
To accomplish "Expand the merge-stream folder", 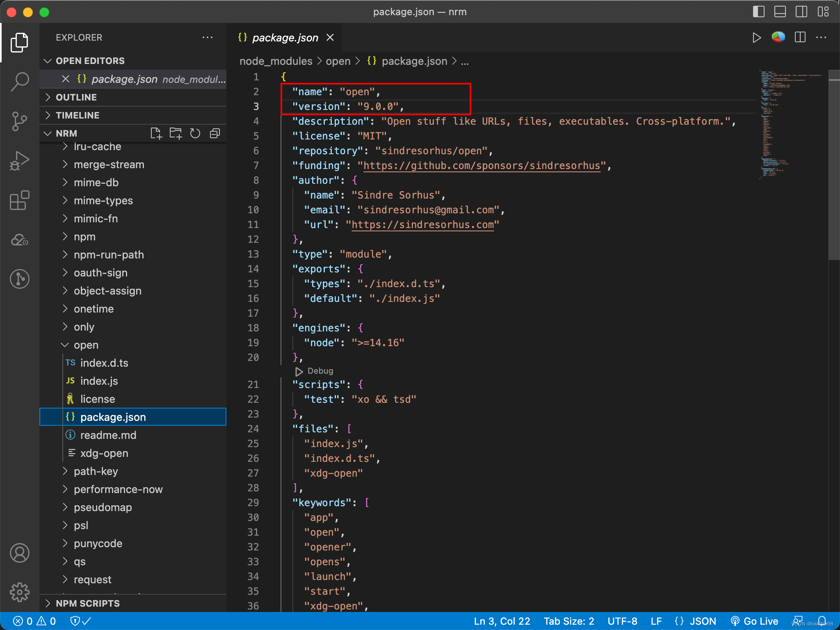I will pyautogui.click(x=133, y=164).
